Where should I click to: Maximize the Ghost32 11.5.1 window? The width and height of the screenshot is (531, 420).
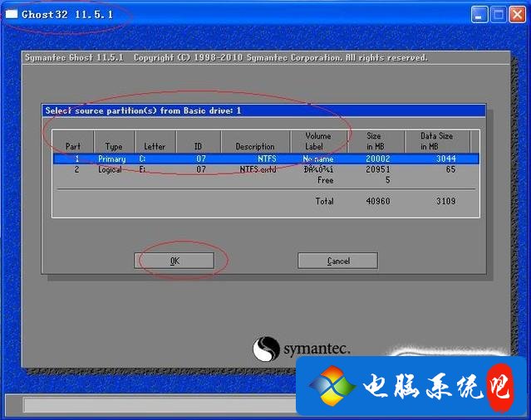(x=499, y=15)
